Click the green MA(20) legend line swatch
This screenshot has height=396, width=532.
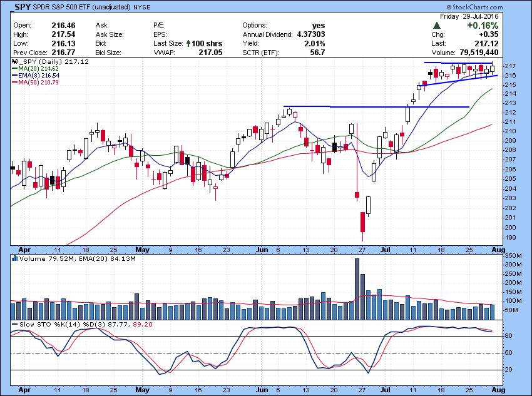point(14,68)
